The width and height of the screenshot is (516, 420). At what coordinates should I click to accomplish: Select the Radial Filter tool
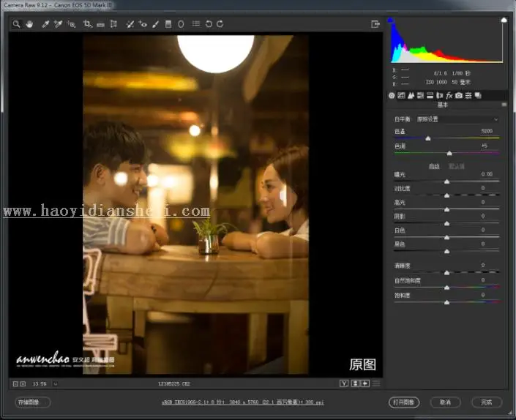click(181, 24)
